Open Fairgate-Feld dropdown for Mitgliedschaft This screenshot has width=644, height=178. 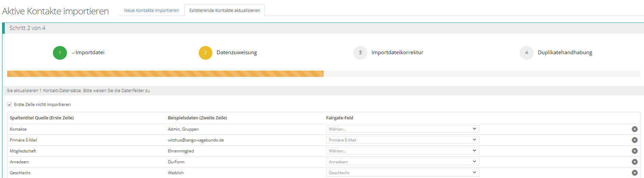pyautogui.click(x=402, y=151)
